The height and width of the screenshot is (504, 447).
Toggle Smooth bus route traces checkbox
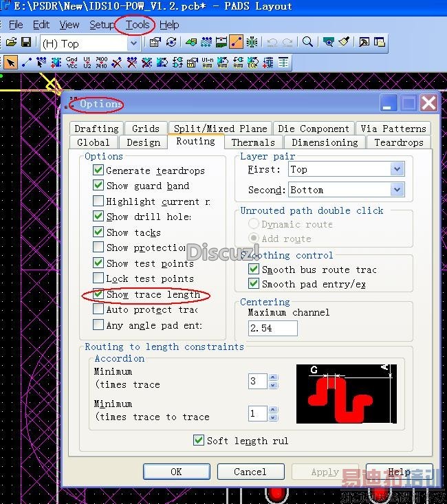tap(253, 269)
